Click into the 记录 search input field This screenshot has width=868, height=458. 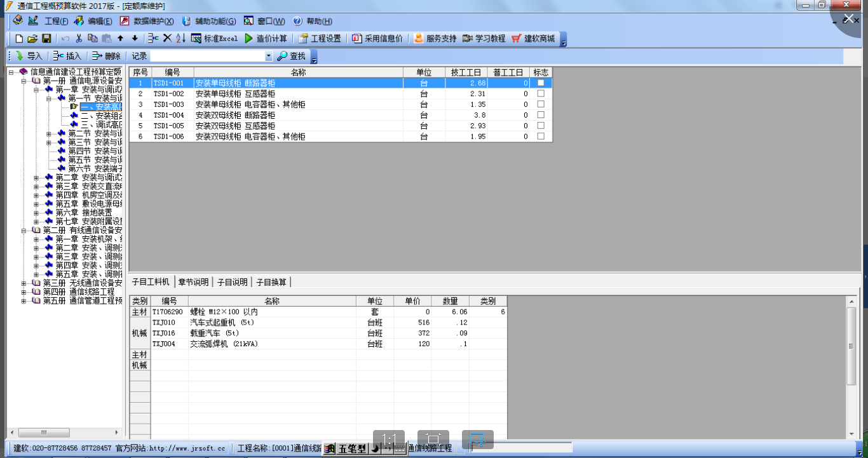coord(207,57)
